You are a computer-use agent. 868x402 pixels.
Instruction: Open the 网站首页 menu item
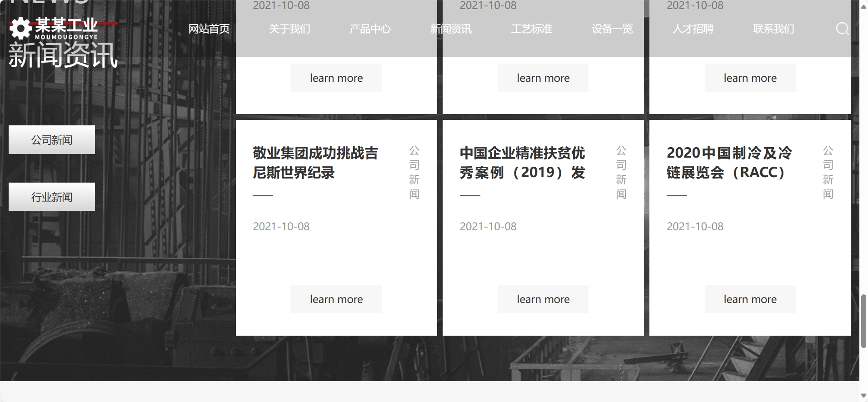209,29
